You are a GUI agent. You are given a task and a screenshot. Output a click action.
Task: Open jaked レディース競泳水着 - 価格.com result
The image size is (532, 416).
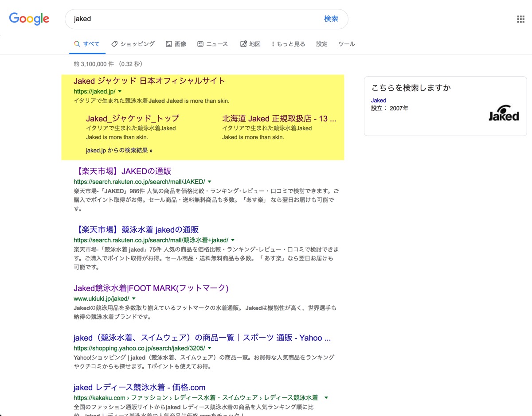140,388
